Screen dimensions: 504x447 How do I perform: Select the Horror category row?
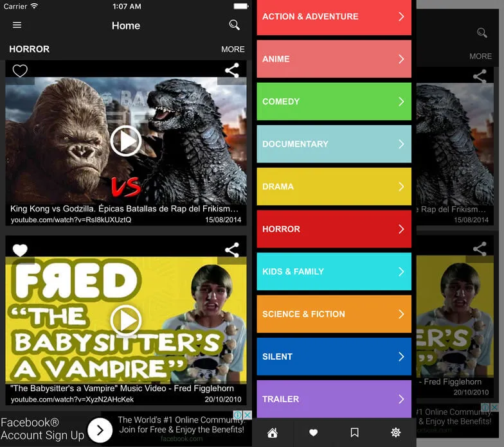(x=334, y=229)
